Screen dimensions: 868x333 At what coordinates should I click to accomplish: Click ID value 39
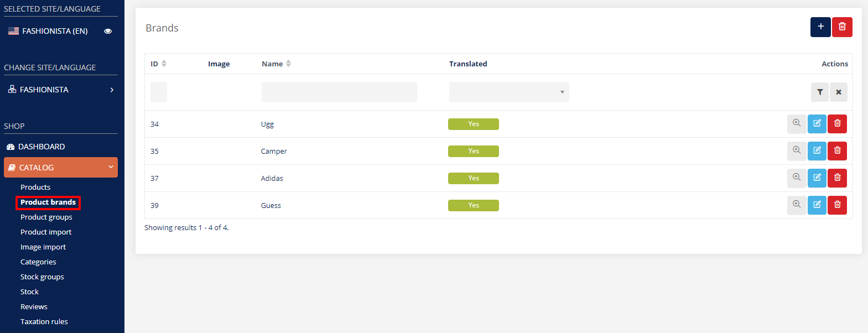154,205
